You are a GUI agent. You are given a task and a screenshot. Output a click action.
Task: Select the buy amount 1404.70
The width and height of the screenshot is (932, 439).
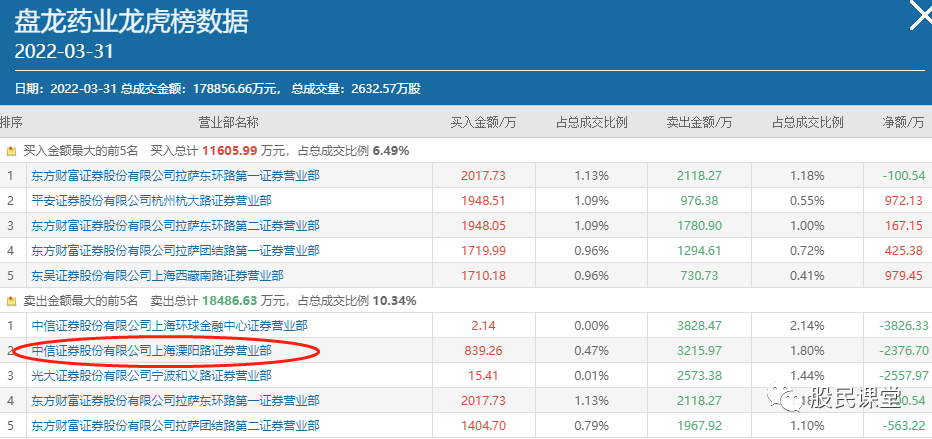483,425
